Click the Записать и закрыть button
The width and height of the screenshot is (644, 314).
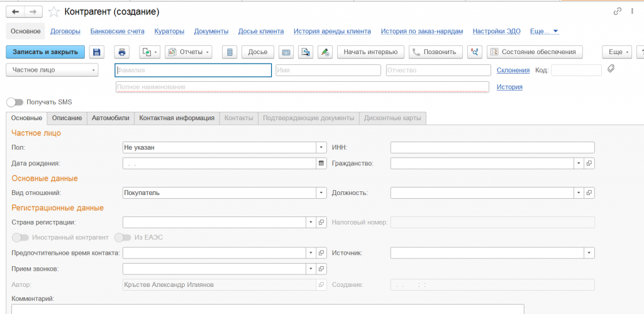tap(45, 52)
